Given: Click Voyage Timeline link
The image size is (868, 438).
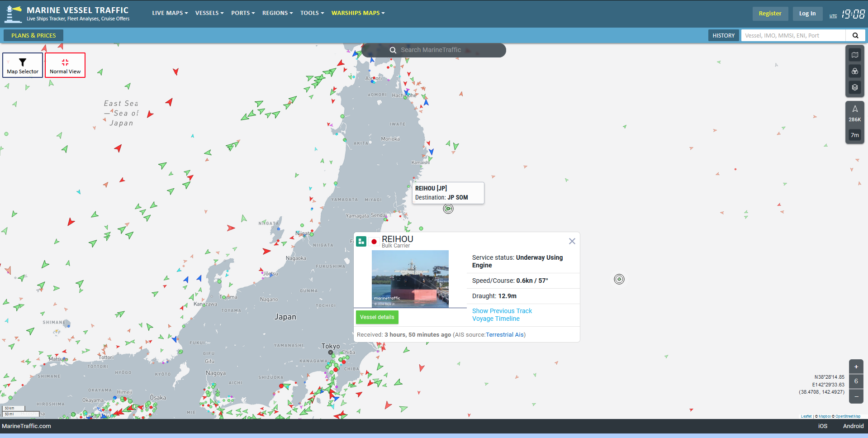Looking at the screenshot, I should click(496, 319).
